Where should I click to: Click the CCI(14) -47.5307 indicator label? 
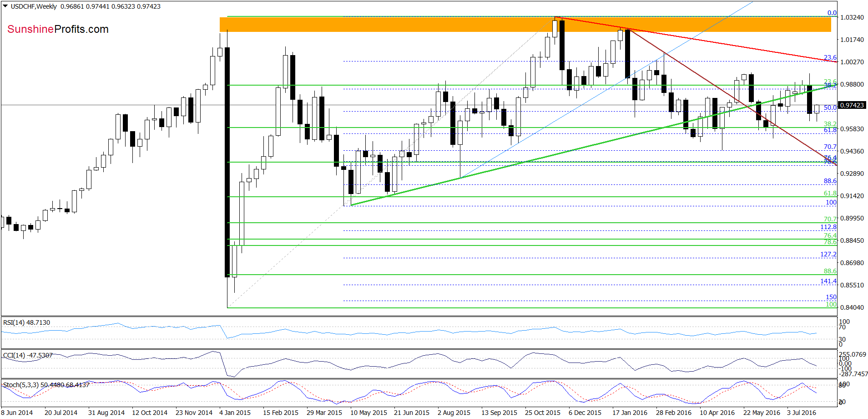(x=28, y=355)
